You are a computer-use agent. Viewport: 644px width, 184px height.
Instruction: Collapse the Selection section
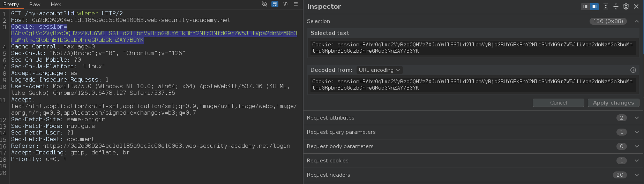[x=637, y=21]
